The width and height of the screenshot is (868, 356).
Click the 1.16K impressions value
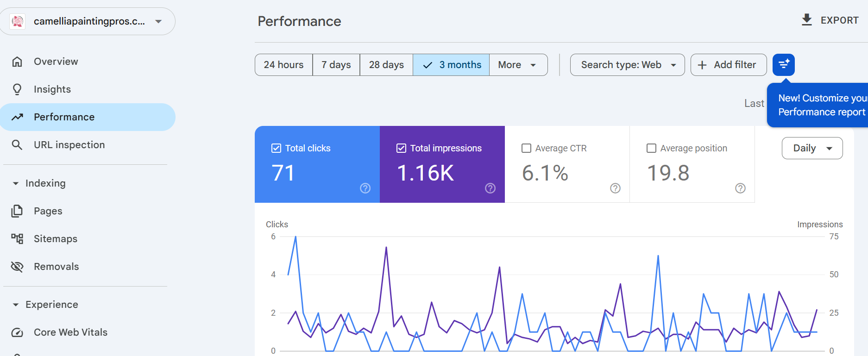[x=426, y=173]
